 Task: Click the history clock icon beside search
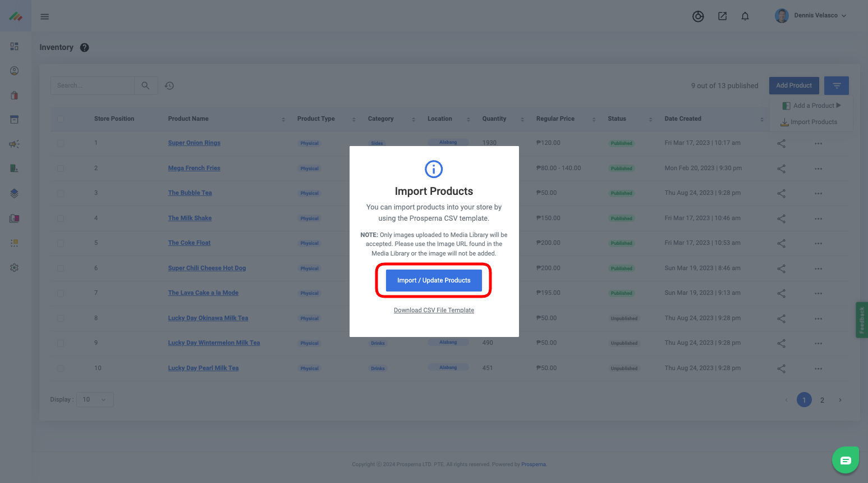point(169,86)
